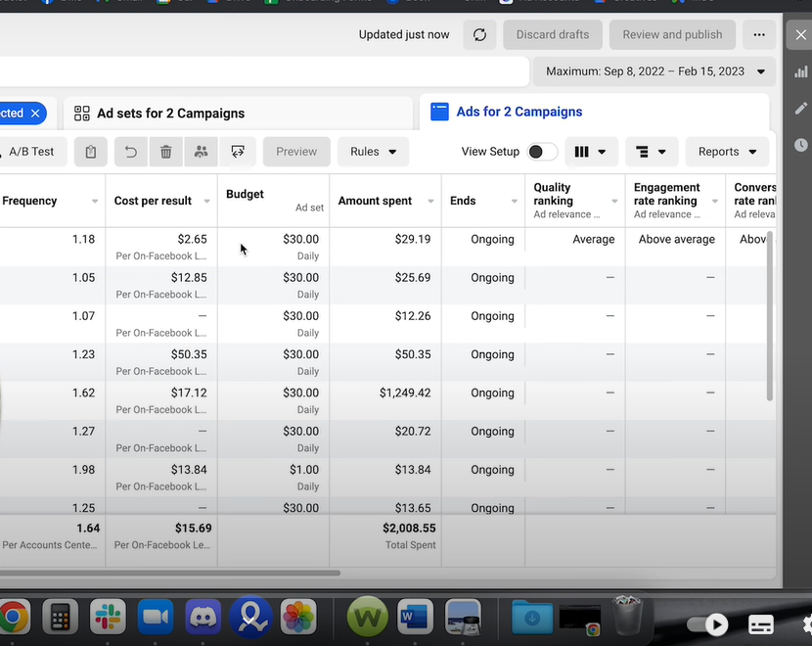Viewport: 812px width, 646px height.
Task: Click the video subtitles captions icon
Action: 761,624
